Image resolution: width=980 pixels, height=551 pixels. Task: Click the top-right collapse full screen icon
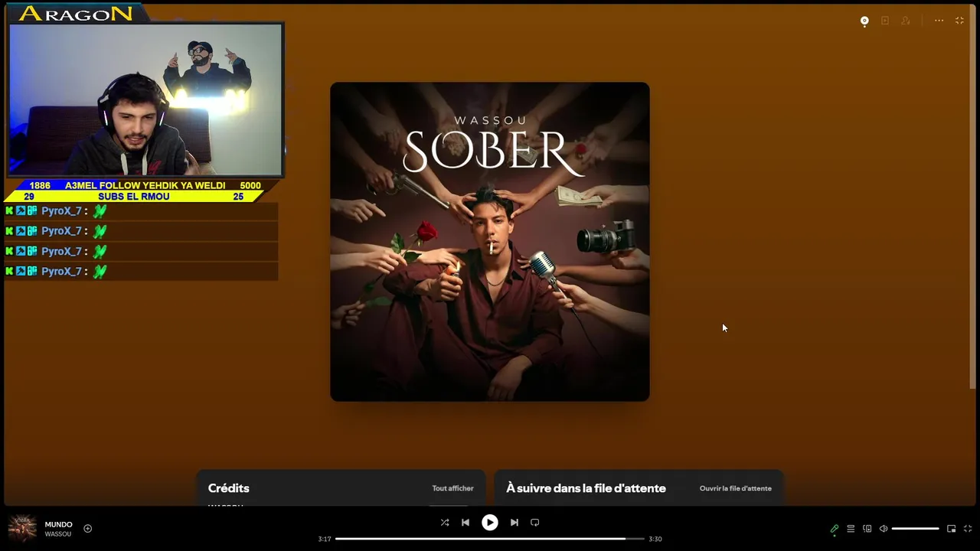[x=959, y=21]
